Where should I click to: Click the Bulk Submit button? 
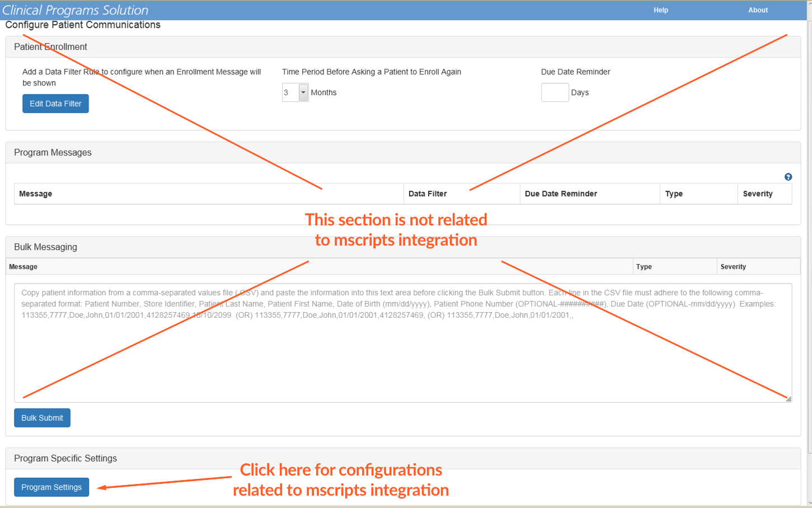(42, 418)
